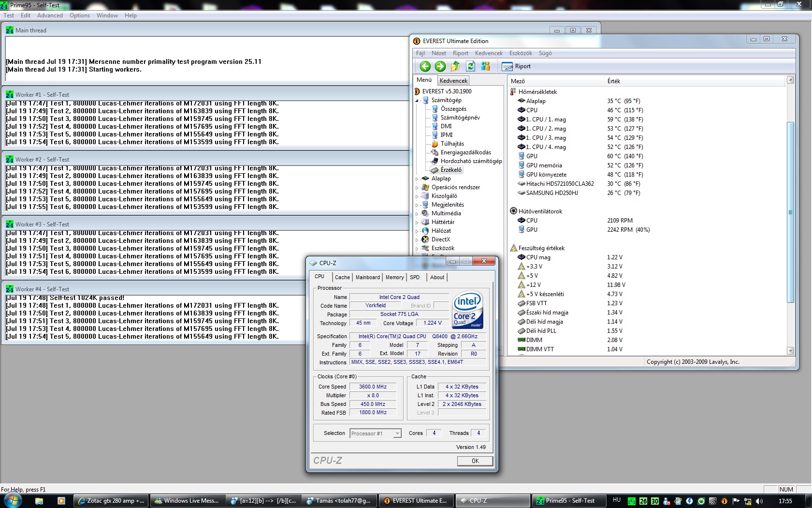Click the volume icon in system tray
The width and height of the screenshot is (812, 508).
point(759,501)
